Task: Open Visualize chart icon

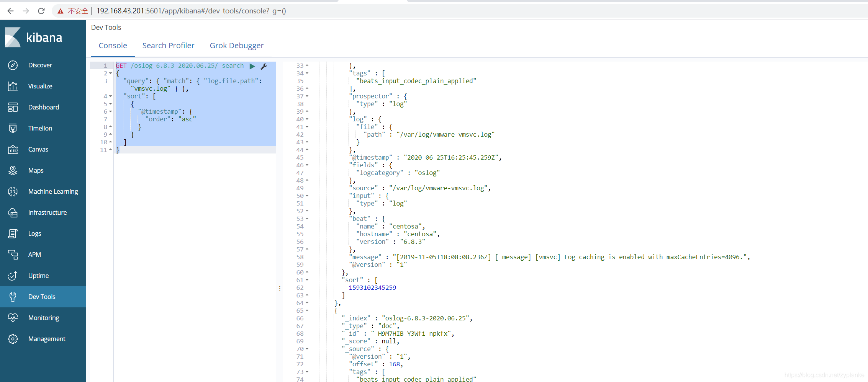Action: pyautogui.click(x=13, y=86)
